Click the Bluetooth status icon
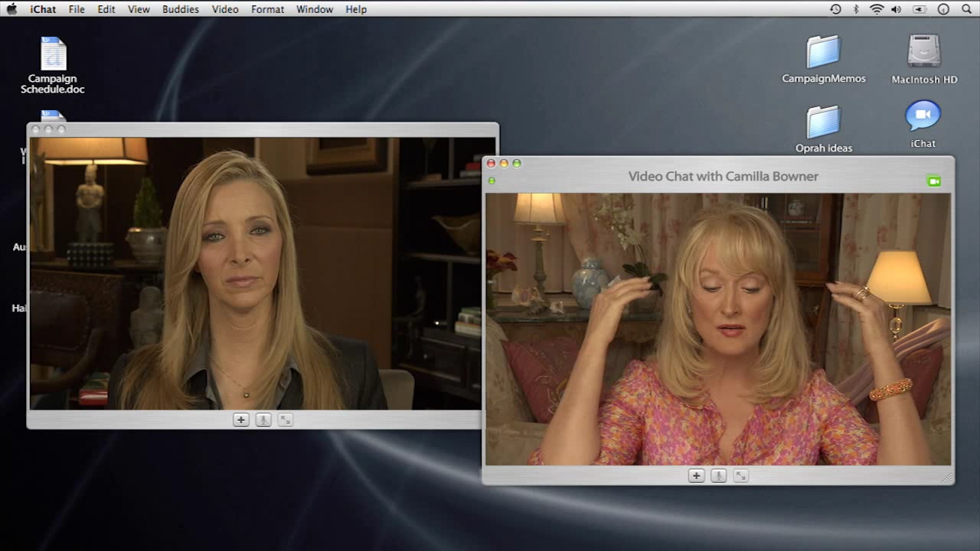Viewport: 980px width, 551px height. coord(856,9)
